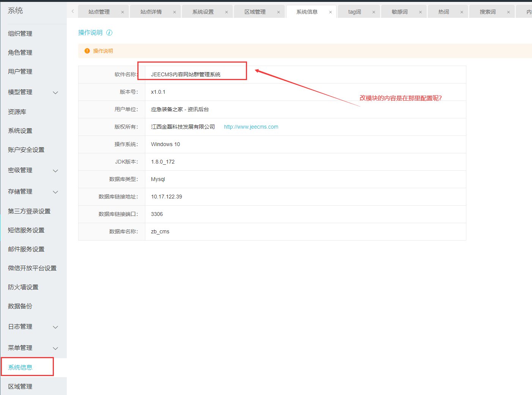
Task: Click the 模型管理 sidebar label
Action: tap(20, 92)
